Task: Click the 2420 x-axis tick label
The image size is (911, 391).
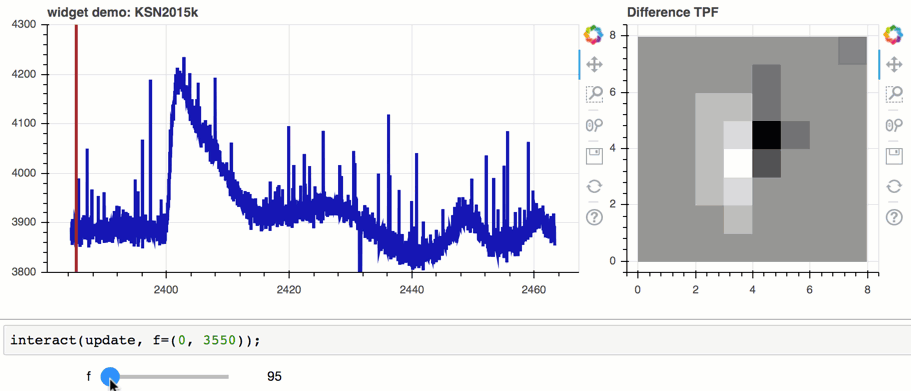Action: (289, 289)
